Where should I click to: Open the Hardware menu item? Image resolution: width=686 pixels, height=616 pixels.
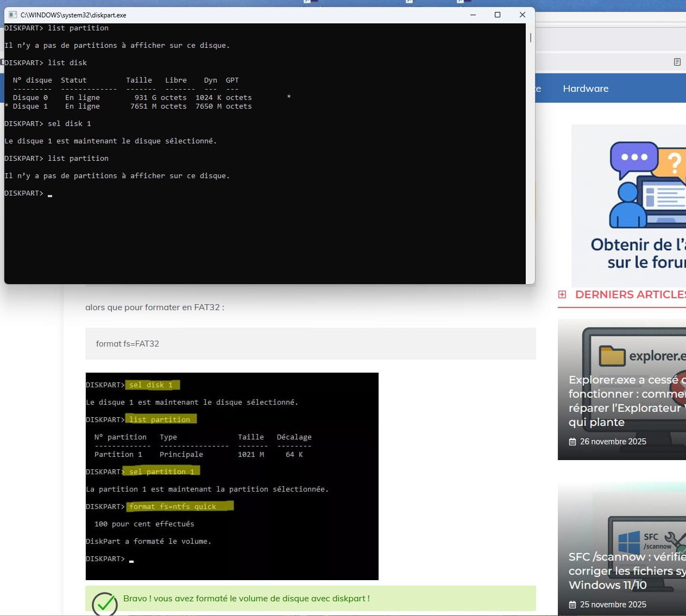tap(585, 89)
